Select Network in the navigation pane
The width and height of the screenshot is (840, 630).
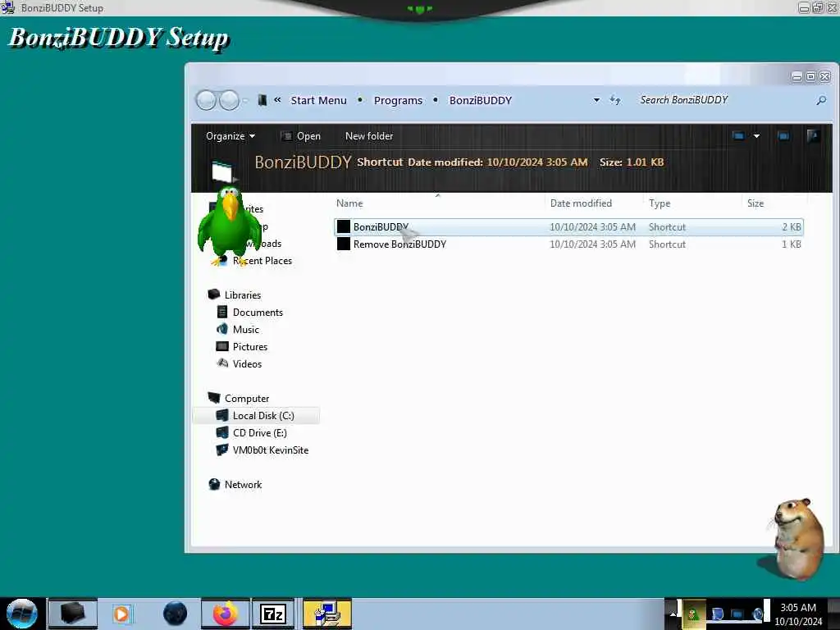pyautogui.click(x=243, y=484)
